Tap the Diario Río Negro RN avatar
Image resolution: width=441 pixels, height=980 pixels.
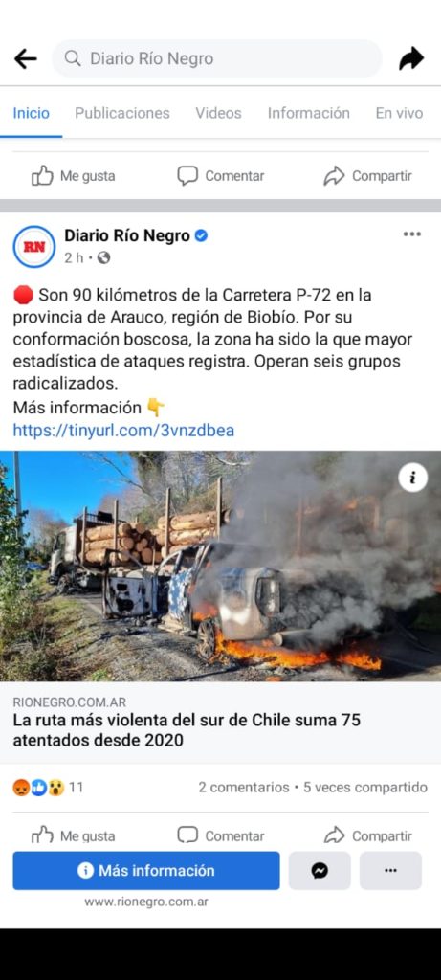(34, 246)
